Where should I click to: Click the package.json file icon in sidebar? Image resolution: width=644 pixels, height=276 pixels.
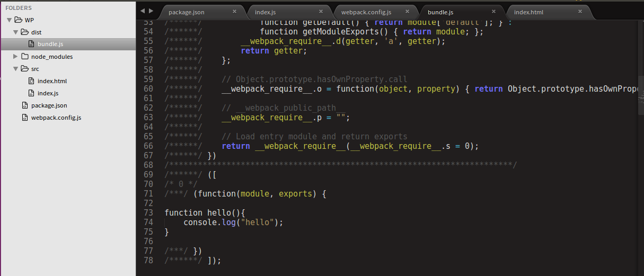tap(25, 105)
